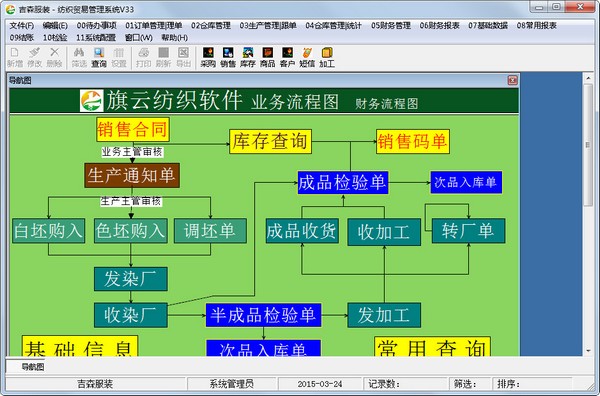The height and width of the screenshot is (396, 600).
Task: Open the 编辑(E) menu
Action: 55,25
